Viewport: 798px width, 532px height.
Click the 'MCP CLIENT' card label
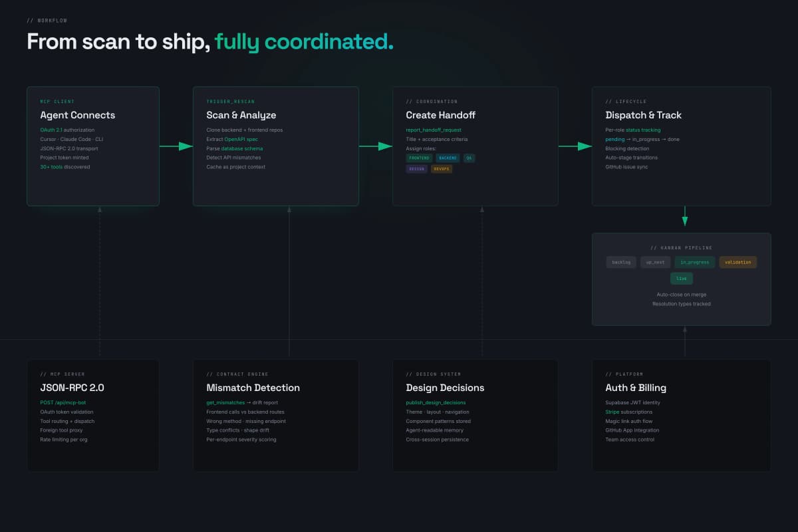tap(58, 101)
